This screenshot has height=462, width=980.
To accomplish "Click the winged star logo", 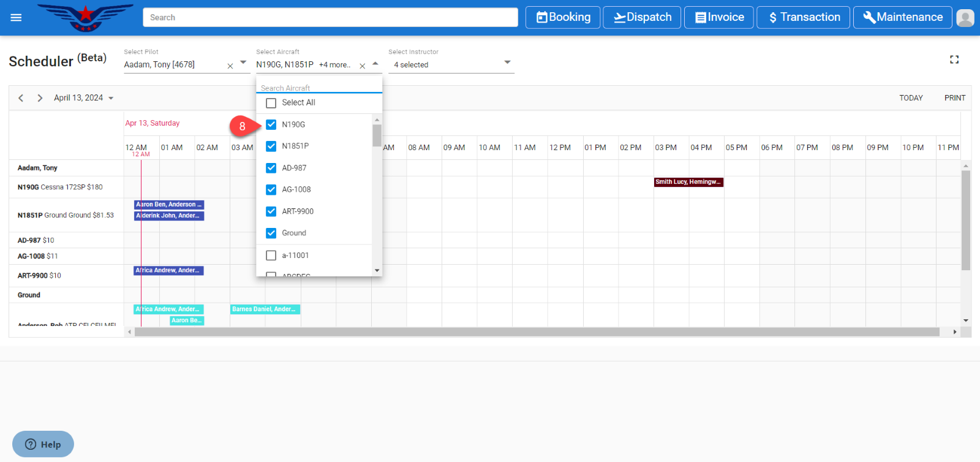I will pos(85,17).
